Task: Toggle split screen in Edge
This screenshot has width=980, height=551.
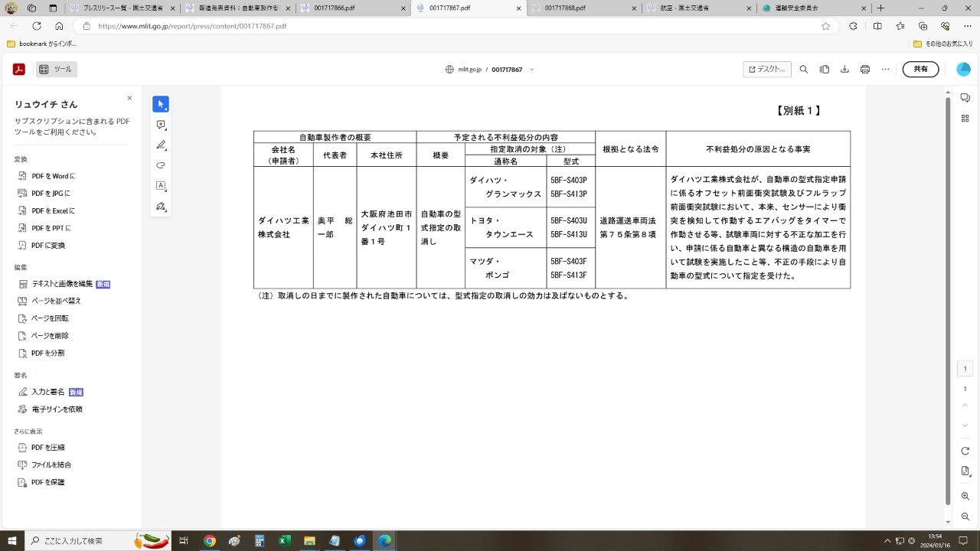Action: (x=877, y=25)
